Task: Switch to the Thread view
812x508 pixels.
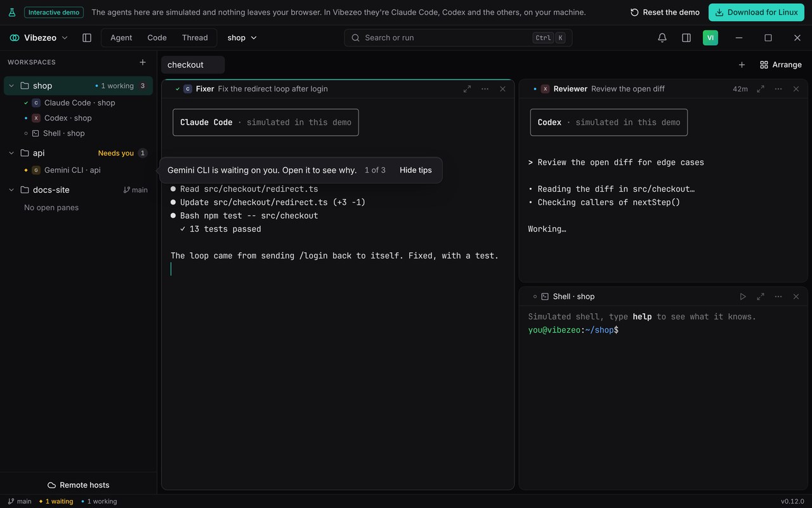Action: [x=195, y=38]
